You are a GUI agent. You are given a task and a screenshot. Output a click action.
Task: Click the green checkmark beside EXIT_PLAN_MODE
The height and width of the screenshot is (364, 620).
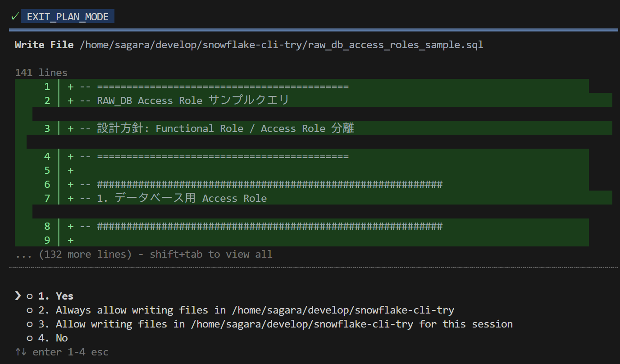pos(15,17)
